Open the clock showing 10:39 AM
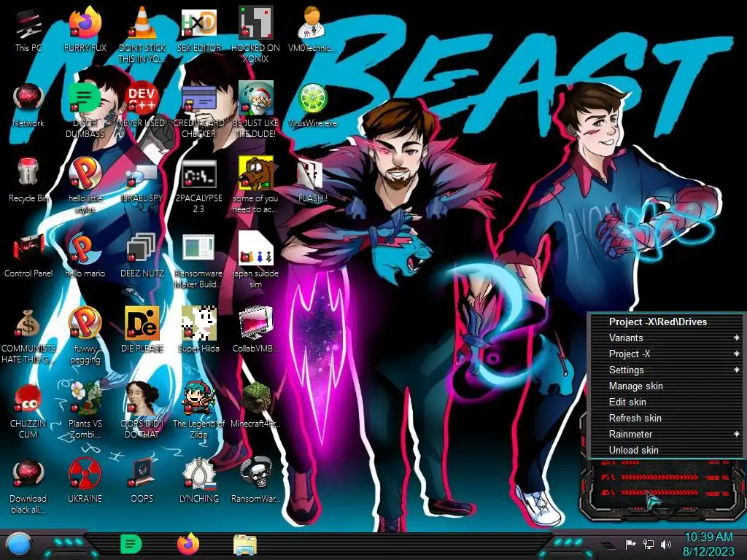 [x=708, y=544]
